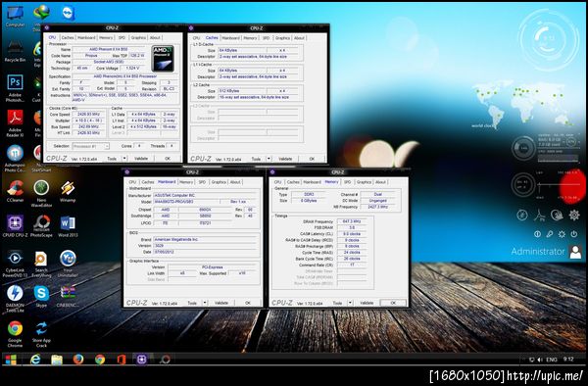588x386 pixels.
Task: Launch PhotoScape from the desktop icon
Action: [41, 226]
